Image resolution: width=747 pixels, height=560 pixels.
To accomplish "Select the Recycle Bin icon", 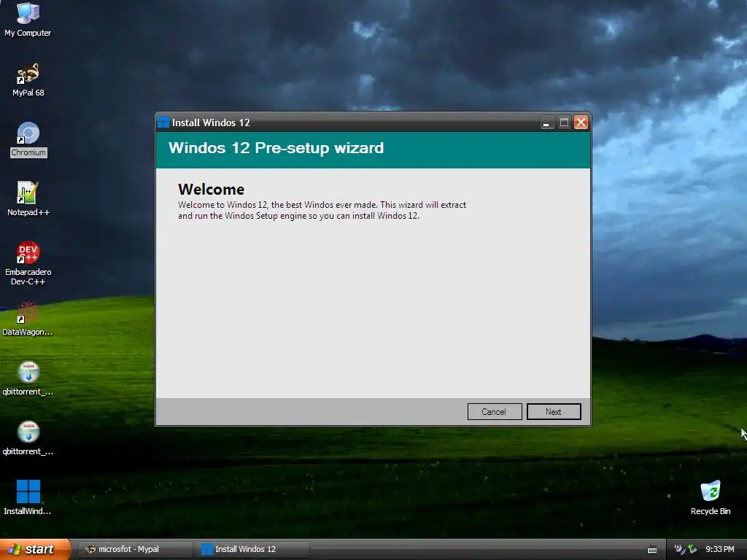I will click(711, 497).
